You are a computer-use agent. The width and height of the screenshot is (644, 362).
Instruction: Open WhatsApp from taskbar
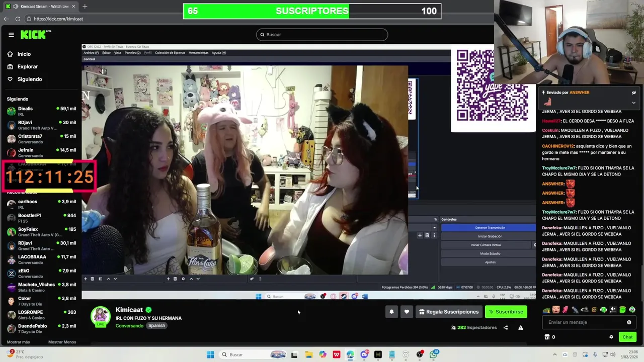tap(434, 354)
